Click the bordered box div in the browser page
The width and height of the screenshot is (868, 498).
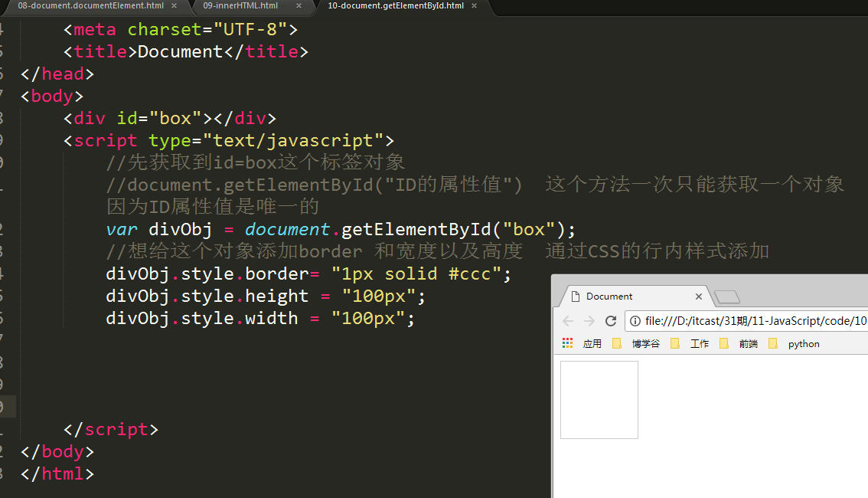(599, 400)
